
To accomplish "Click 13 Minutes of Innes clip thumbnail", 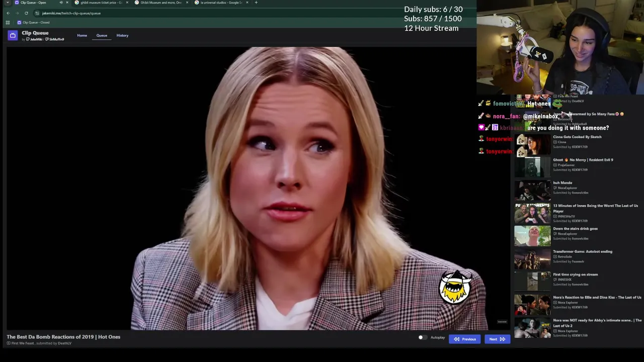I will pyautogui.click(x=532, y=213).
